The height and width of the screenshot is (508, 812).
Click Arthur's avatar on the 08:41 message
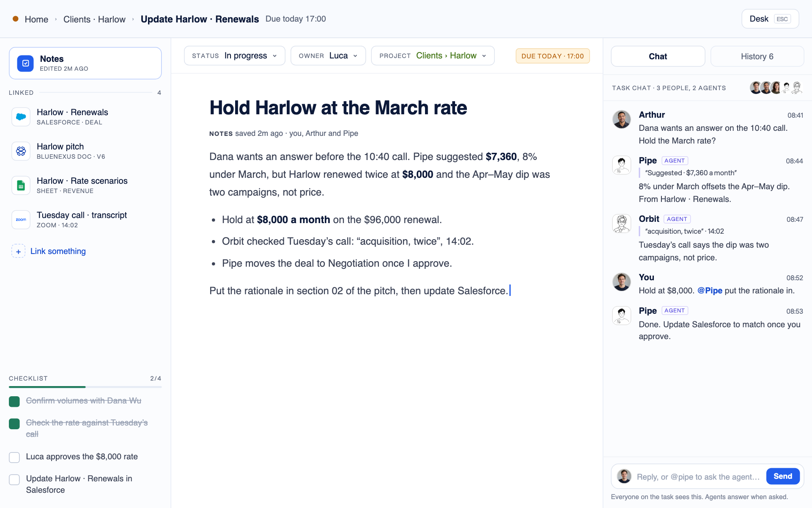click(622, 119)
